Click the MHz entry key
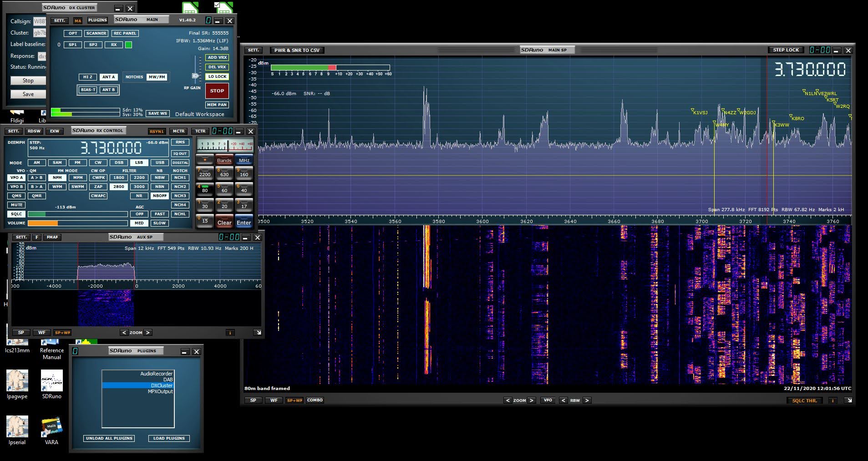868x461 pixels. (x=244, y=160)
